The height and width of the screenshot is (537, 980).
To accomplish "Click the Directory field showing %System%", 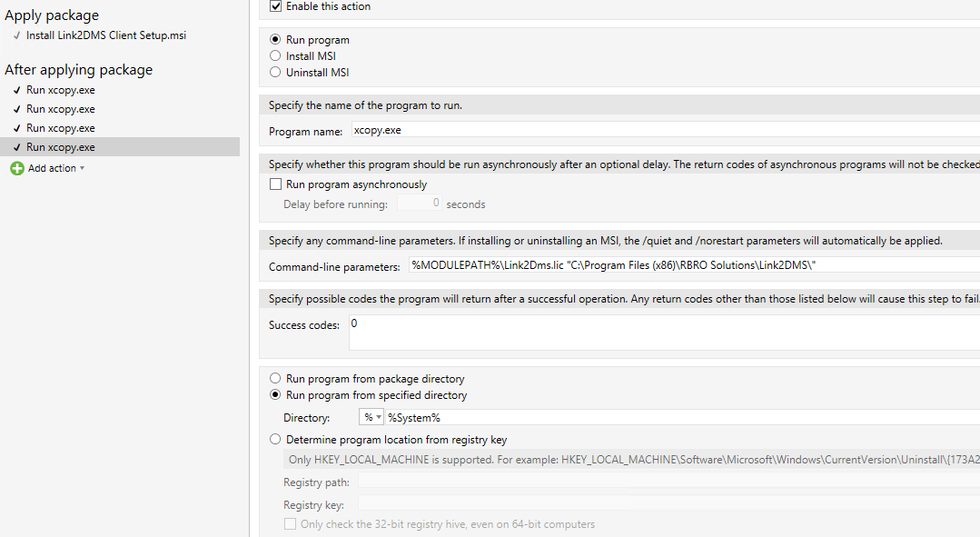I will pos(682,417).
